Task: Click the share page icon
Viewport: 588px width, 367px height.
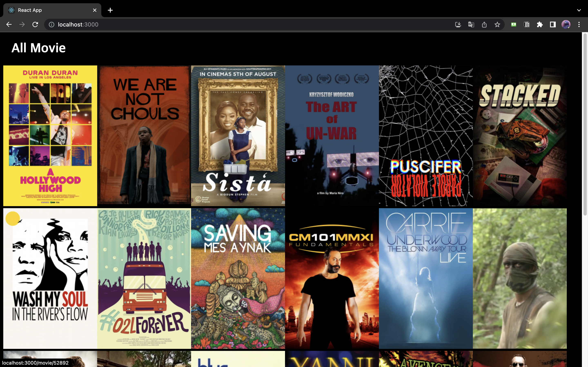Action: pos(484,24)
